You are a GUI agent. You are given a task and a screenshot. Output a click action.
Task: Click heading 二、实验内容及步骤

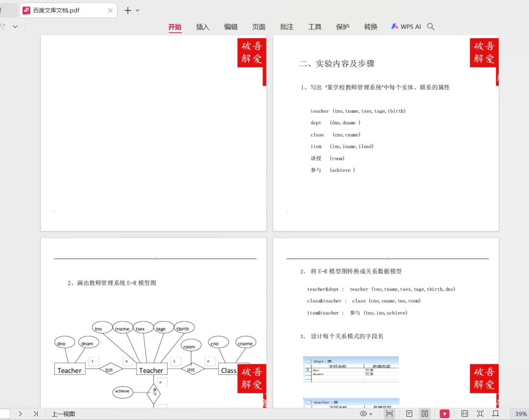click(337, 64)
